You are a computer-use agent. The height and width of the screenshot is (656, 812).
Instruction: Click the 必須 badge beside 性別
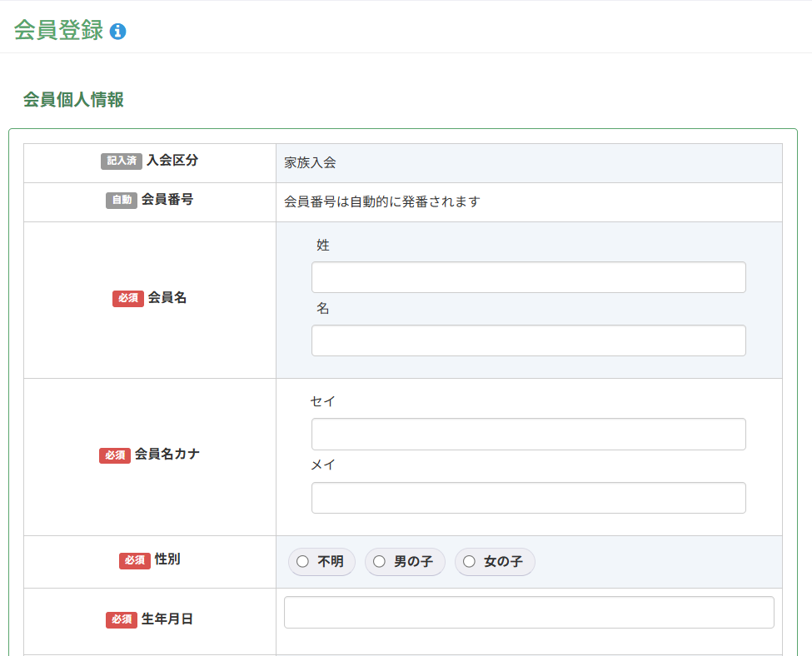tap(135, 560)
